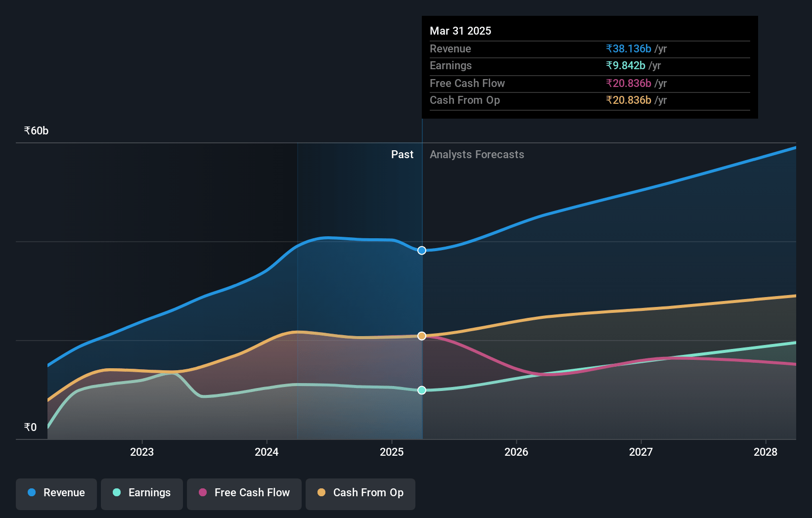The height and width of the screenshot is (518, 812).
Task: Click the orange Cash From Op data point
Action: tap(422, 336)
